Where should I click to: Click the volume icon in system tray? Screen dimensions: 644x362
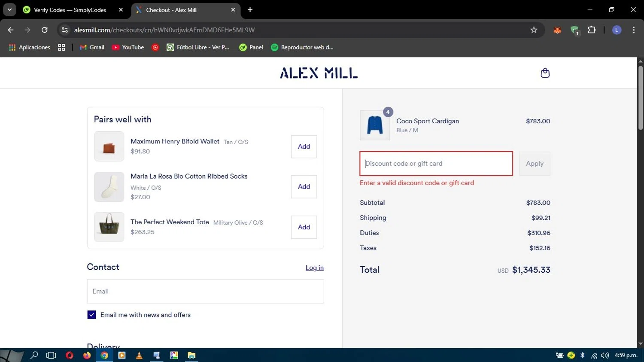[605, 355]
